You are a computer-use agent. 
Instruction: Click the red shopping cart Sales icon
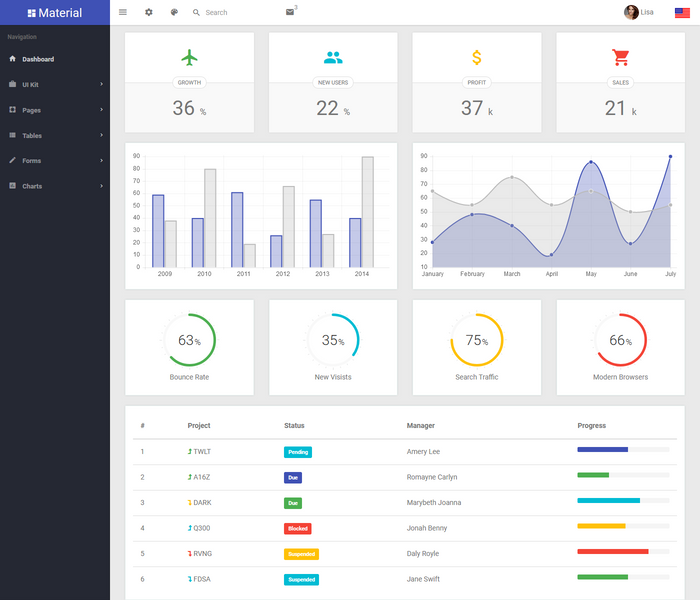(621, 57)
